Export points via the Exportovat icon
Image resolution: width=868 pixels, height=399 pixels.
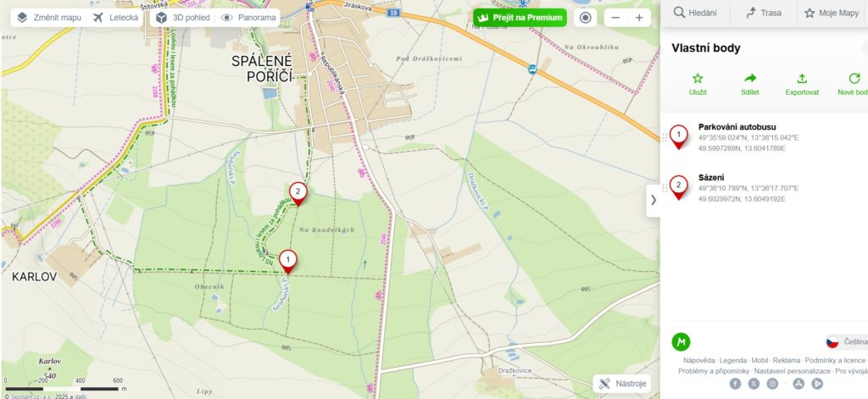coord(802,84)
